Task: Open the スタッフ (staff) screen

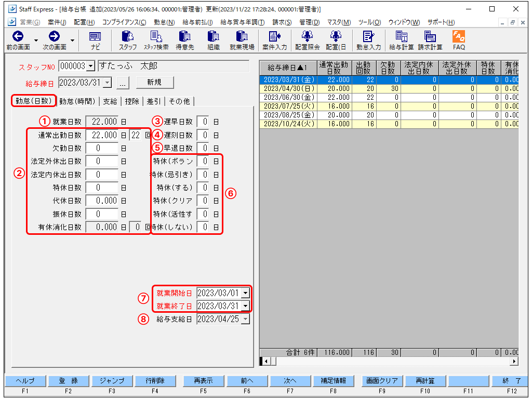Action: coord(127,41)
